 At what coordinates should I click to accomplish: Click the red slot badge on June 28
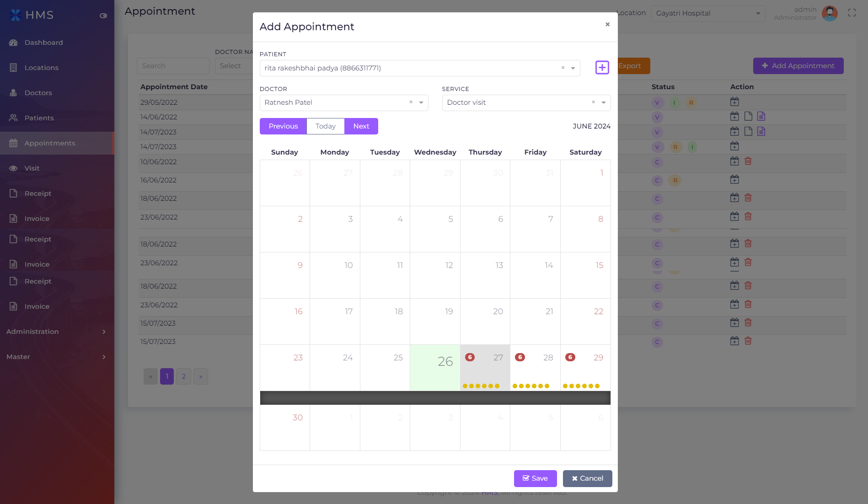point(520,357)
